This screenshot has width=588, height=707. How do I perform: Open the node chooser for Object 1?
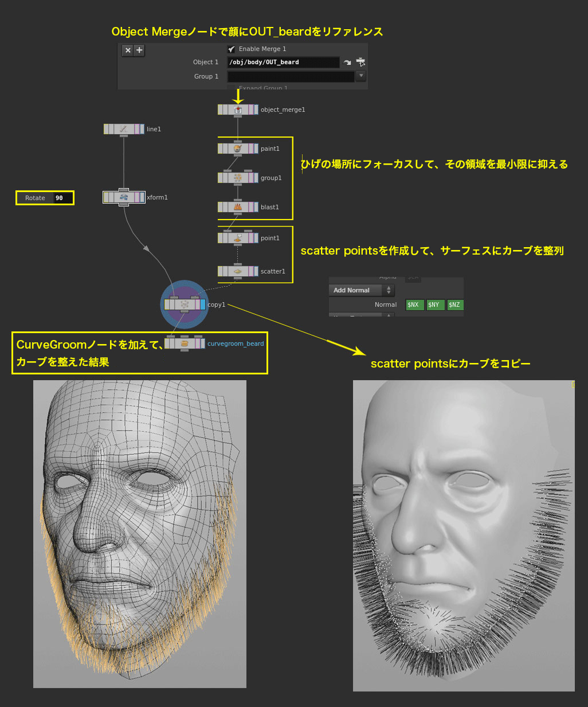(360, 62)
